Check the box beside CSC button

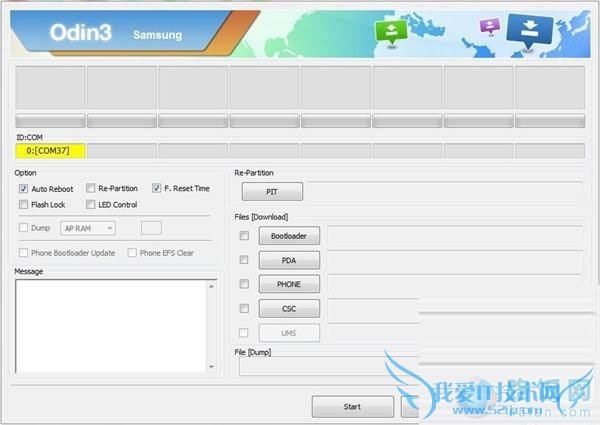244,308
